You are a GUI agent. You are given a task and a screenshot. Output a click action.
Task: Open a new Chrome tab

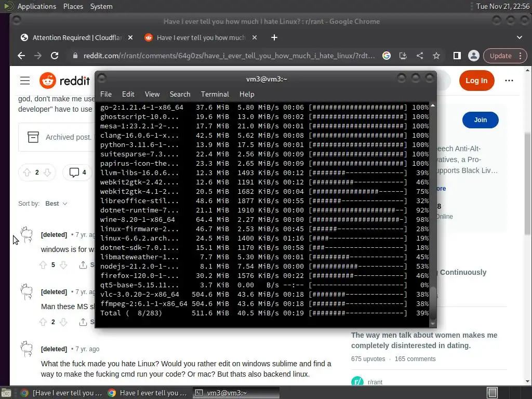click(x=274, y=37)
